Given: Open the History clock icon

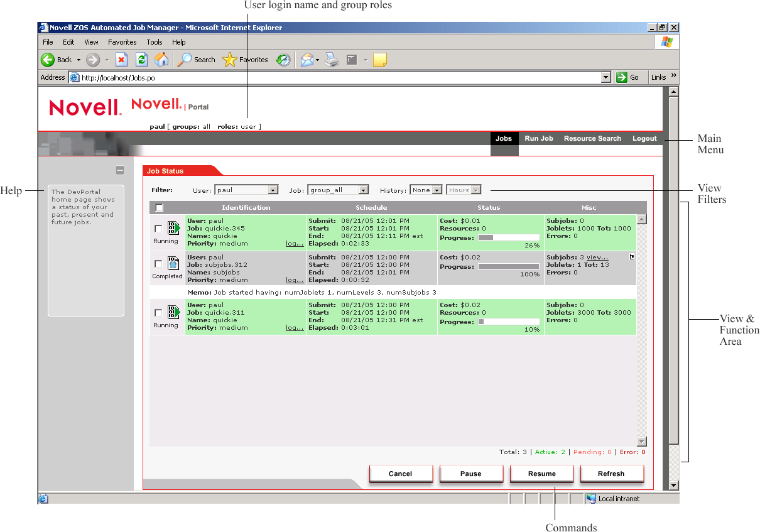Looking at the screenshot, I should pyautogui.click(x=283, y=60).
